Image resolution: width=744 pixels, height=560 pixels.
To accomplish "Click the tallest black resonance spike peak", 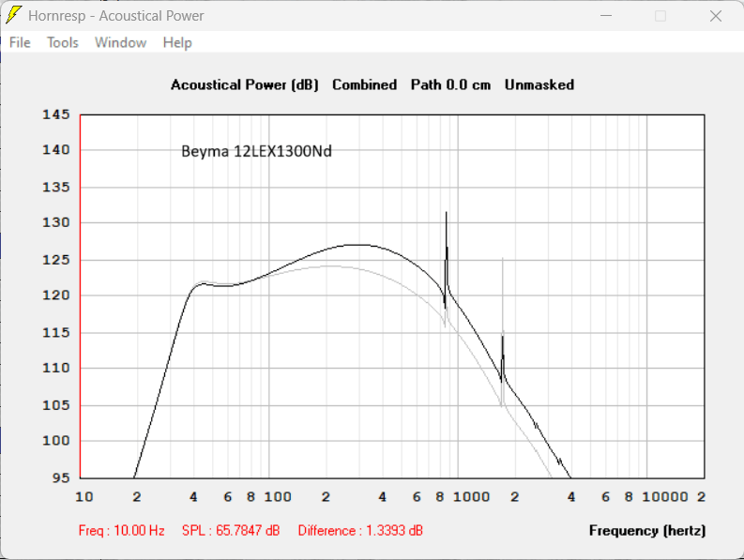I will coord(446,213).
